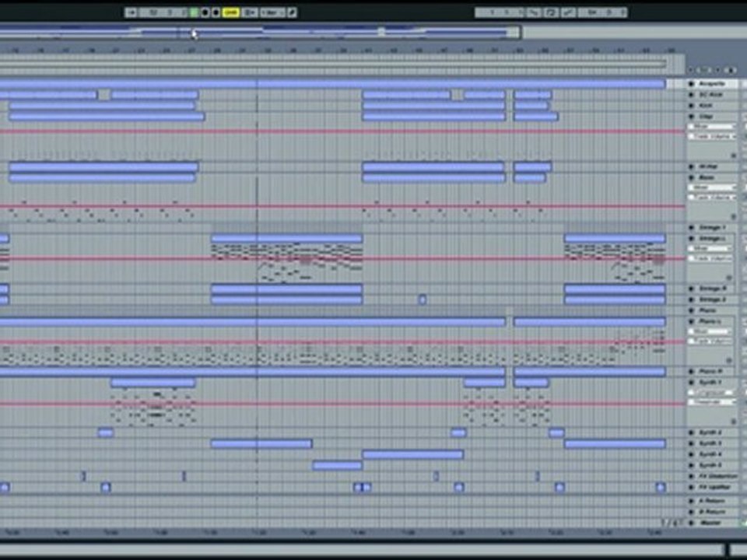Click the arrangement position field
Viewport: 747px width, 560px height.
(164, 12)
